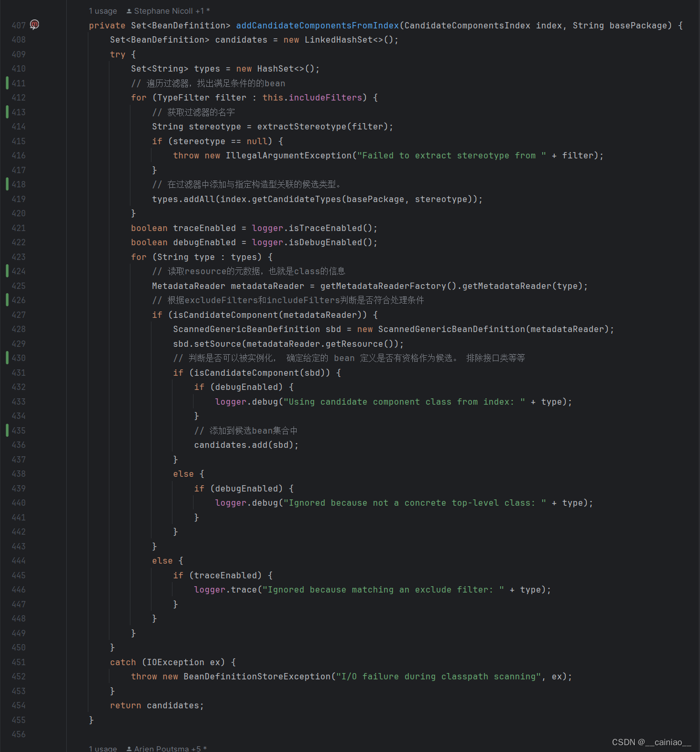This screenshot has height=752, width=700.
Task: Click the green change marker at line 426
Action: coord(7,300)
